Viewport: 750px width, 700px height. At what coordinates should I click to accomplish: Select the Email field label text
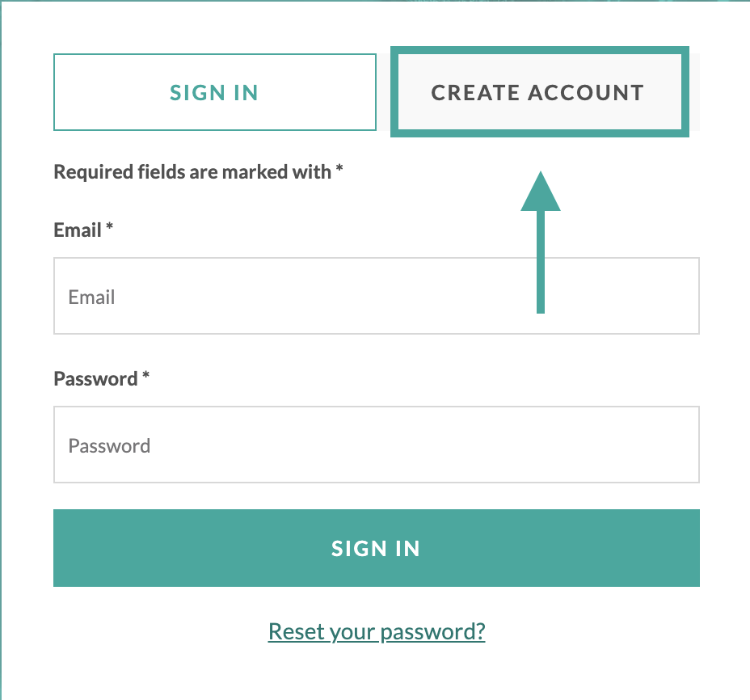[x=78, y=230]
